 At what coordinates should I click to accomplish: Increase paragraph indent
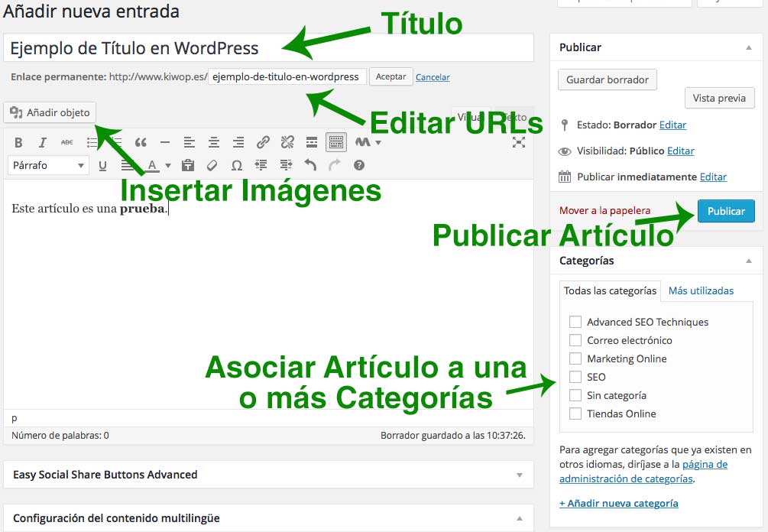[286, 166]
